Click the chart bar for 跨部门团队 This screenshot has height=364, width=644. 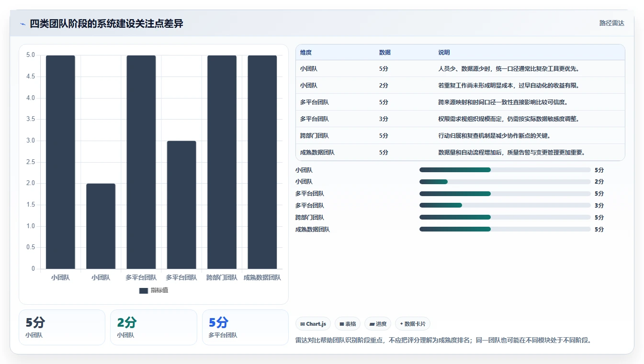pos(222,162)
